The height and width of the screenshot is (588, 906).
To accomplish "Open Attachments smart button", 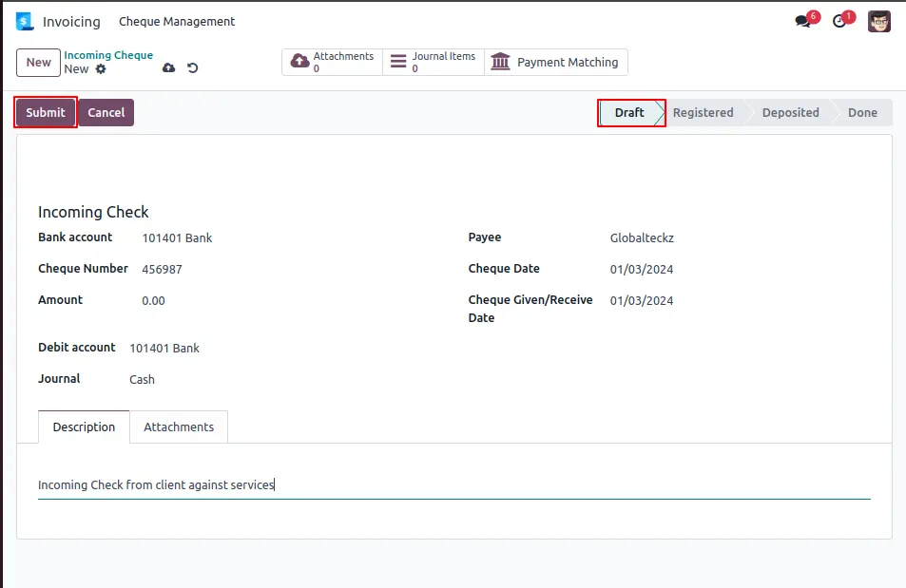I will [332, 62].
